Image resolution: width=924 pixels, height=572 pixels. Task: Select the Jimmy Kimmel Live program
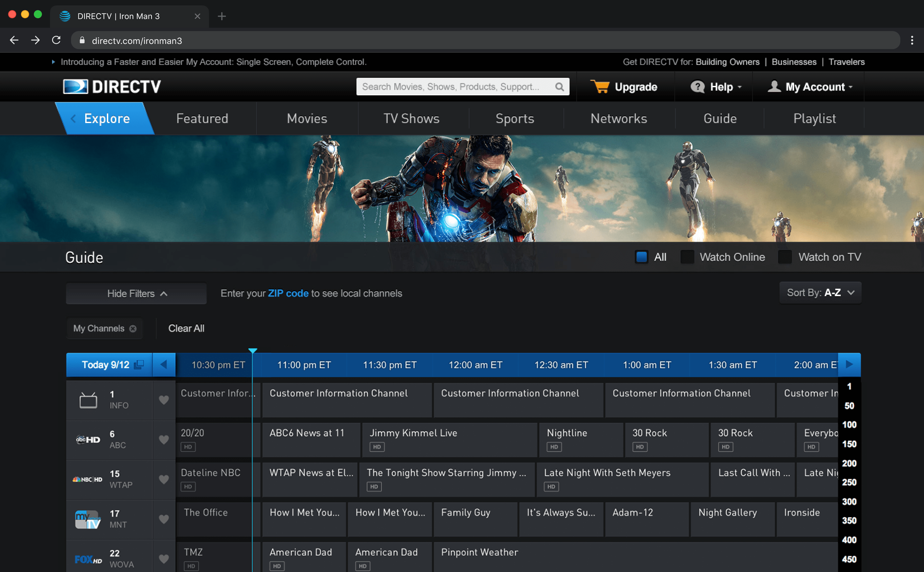coord(449,439)
